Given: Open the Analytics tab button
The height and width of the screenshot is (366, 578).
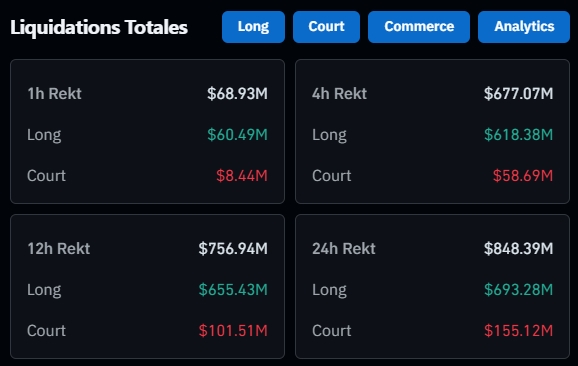Looking at the screenshot, I should [x=524, y=27].
